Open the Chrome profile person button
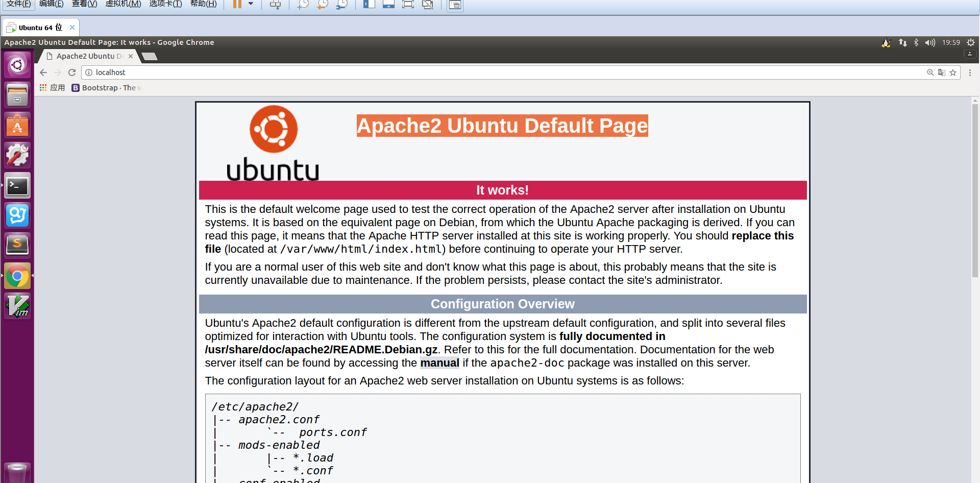Viewport: 980px width, 483px height. [970, 54]
